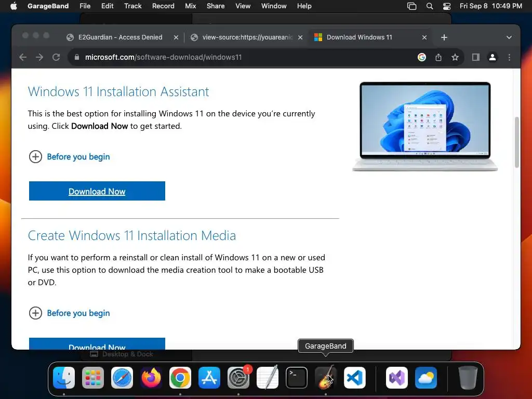Open the GarageBand app menu

coord(48,6)
